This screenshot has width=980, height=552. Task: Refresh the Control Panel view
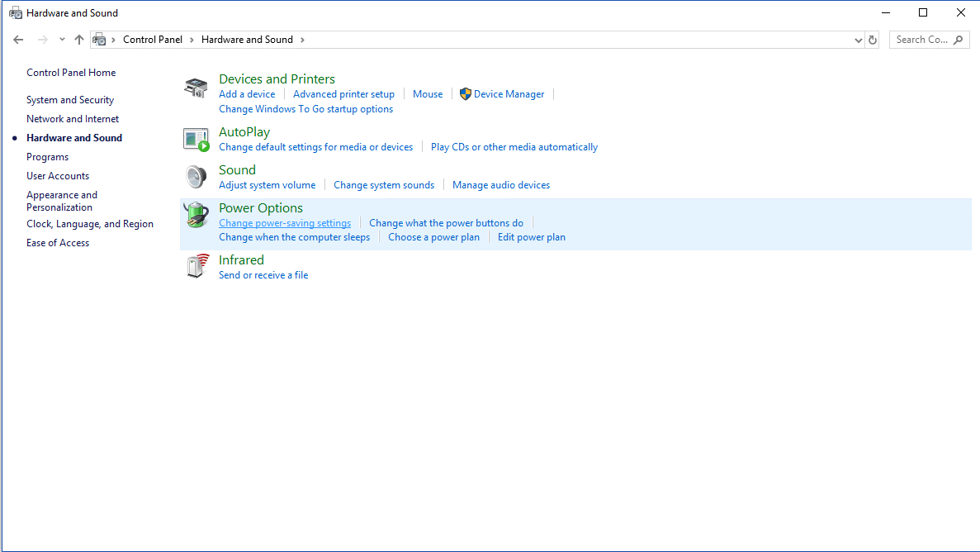point(873,40)
